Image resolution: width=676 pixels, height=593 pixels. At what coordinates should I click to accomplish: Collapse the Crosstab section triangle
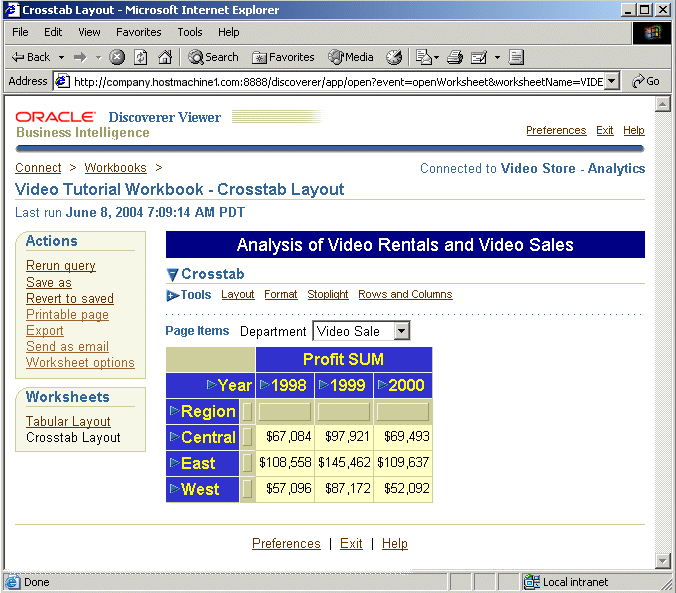click(x=172, y=274)
